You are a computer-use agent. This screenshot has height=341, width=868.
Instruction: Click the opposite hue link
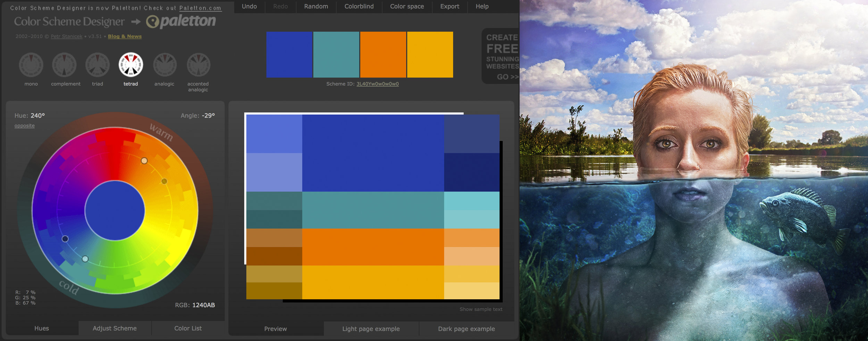pyautogui.click(x=24, y=125)
